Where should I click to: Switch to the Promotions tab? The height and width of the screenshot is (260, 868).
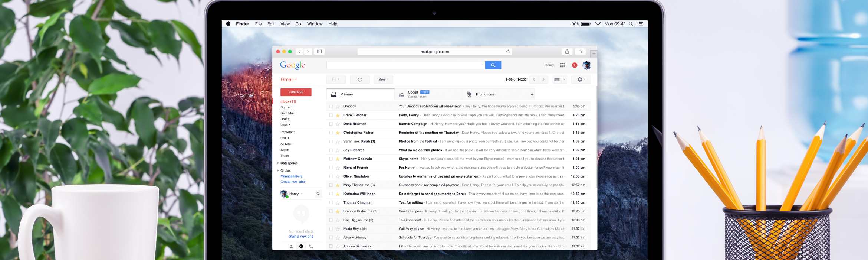coord(496,94)
